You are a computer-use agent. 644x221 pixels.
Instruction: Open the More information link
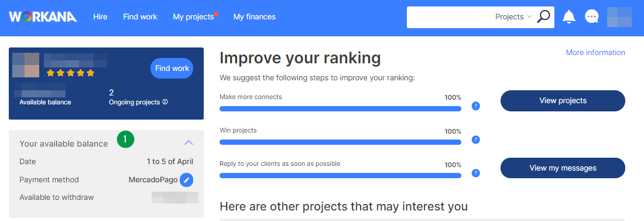click(595, 53)
